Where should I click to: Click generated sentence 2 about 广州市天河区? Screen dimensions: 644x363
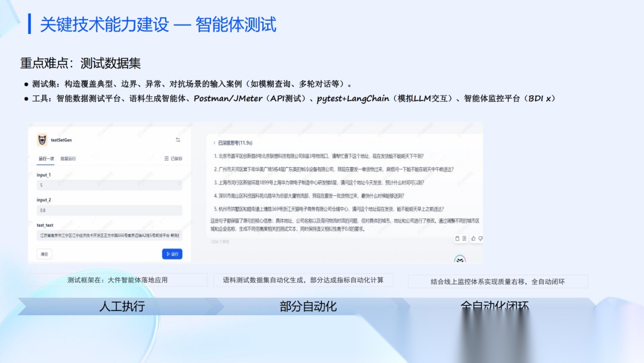(x=334, y=169)
